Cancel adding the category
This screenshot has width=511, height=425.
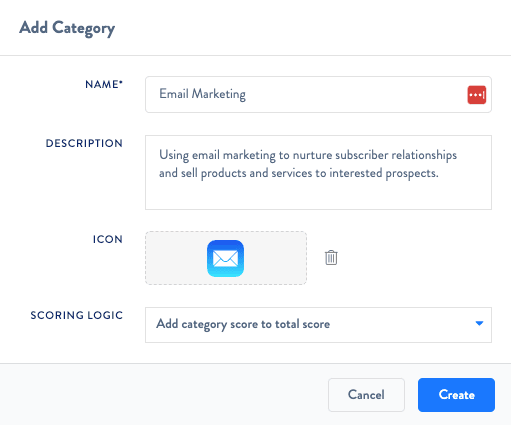coord(366,395)
